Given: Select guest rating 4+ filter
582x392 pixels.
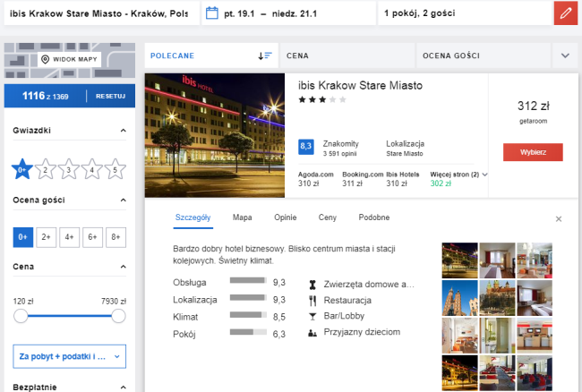Looking at the screenshot, I should click(70, 237).
